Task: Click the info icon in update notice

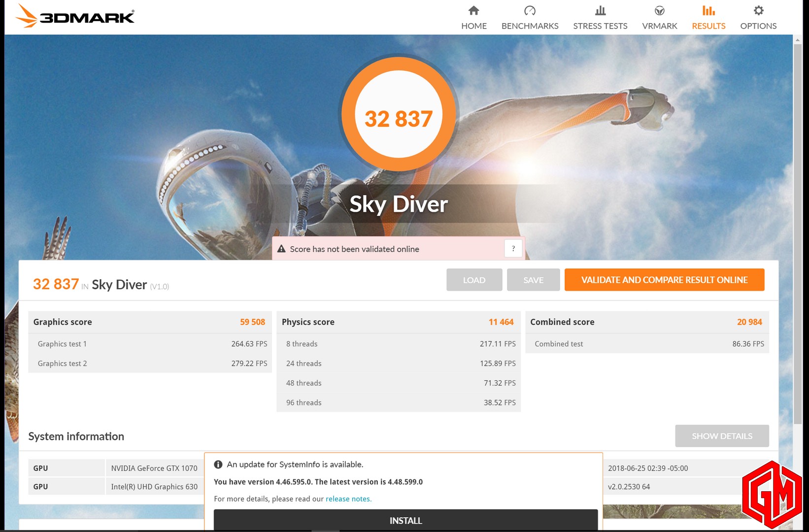Action: (x=218, y=465)
